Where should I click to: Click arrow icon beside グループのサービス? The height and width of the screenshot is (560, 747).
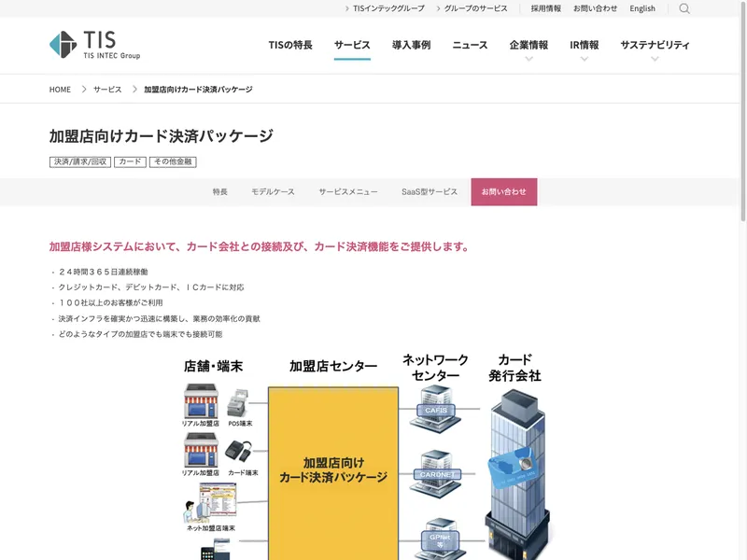[x=437, y=8]
